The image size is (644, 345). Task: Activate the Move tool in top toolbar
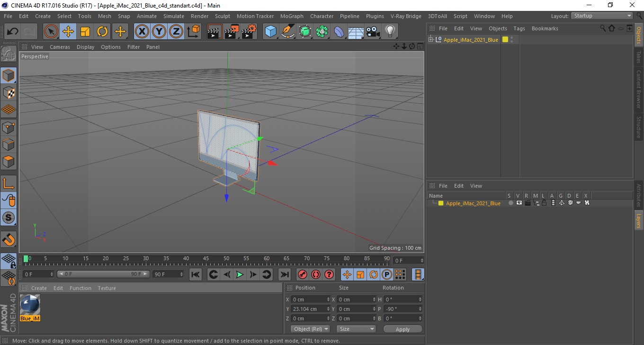(68, 32)
